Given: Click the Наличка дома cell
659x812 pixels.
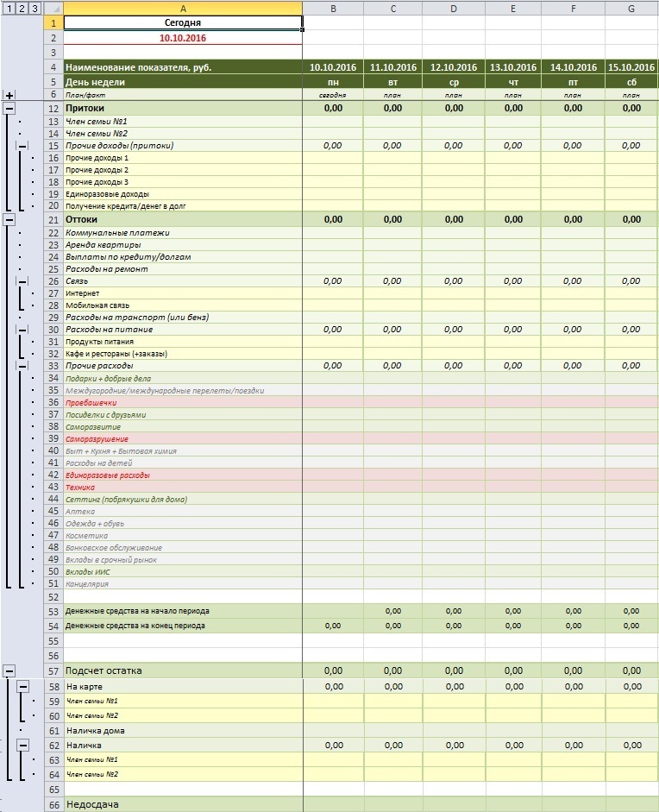Looking at the screenshot, I should tap(183, 731).
